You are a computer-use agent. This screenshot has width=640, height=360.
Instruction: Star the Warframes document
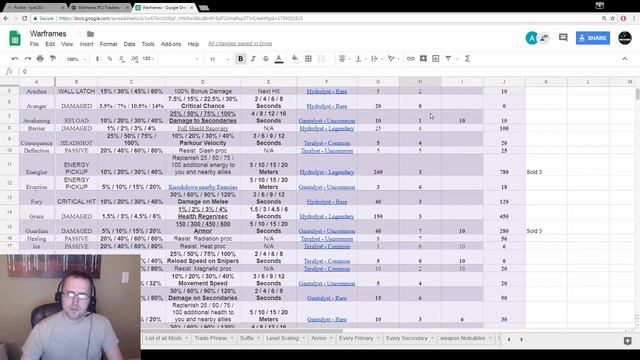79,34
